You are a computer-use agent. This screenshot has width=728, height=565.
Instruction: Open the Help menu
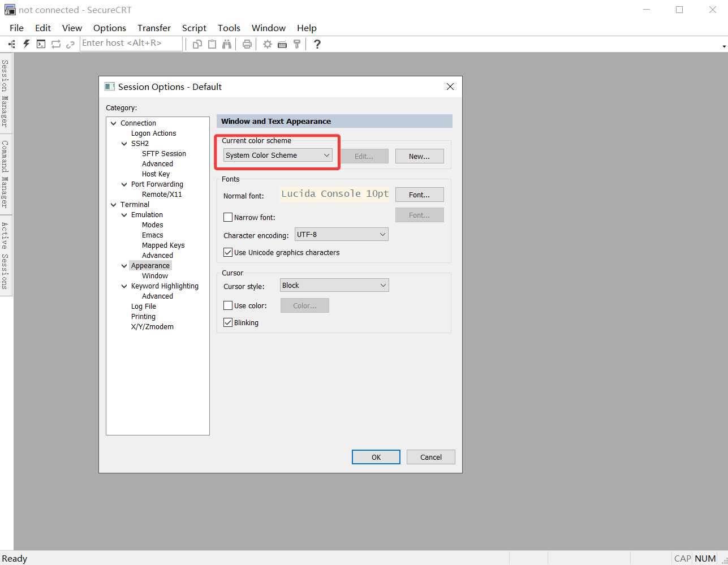307,28
